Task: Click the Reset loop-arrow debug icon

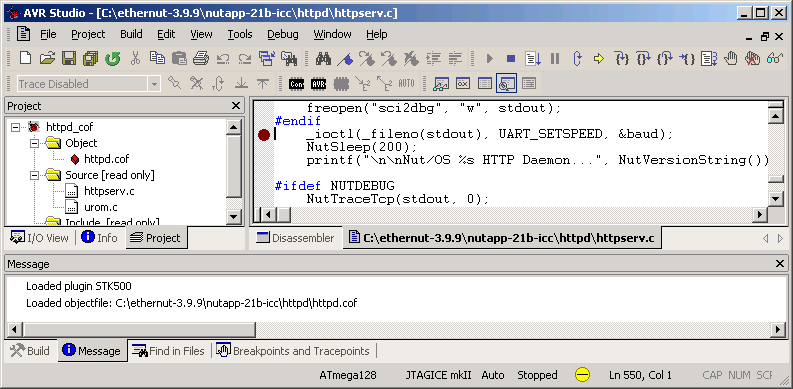Action: point(577,59)
